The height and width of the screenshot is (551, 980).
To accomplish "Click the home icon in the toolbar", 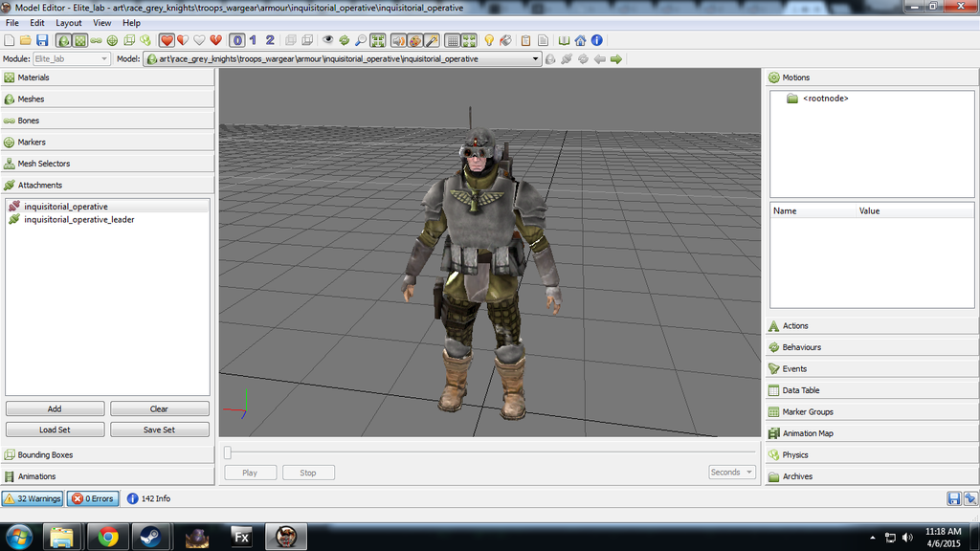I will [x=580, y=40].
